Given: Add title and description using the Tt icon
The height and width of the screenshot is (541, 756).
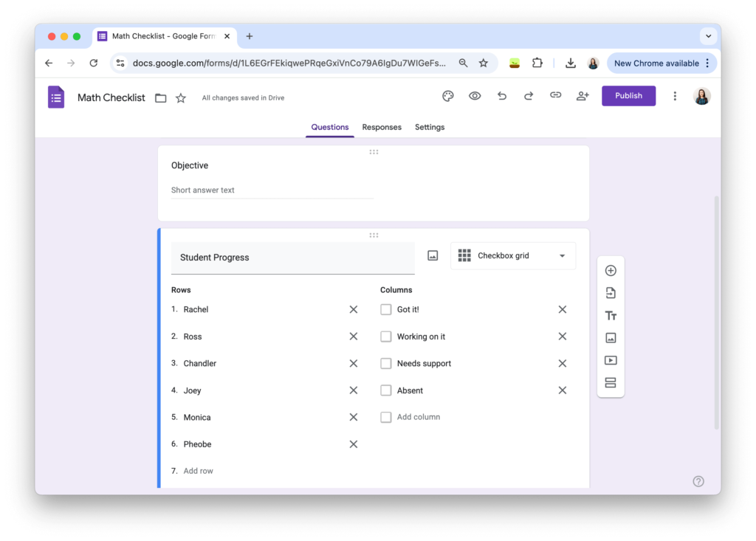Looking at the screenshot, I should [611, 315].
